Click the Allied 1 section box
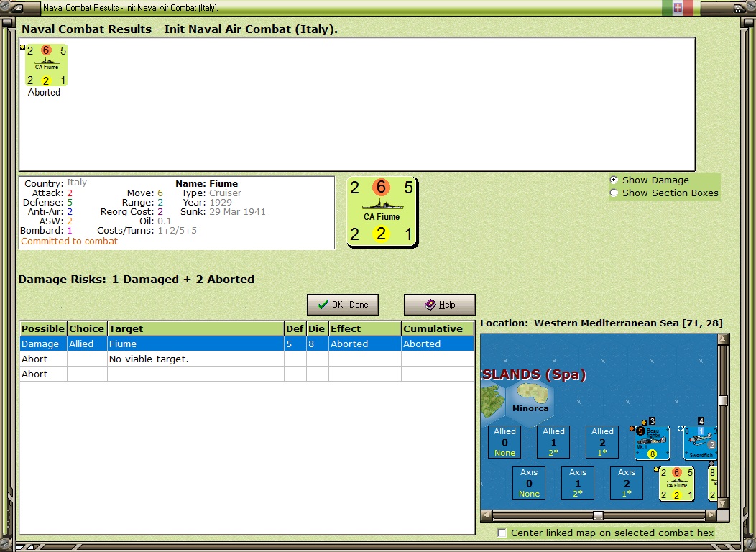The image size is (756, 552). pos(553,441)
